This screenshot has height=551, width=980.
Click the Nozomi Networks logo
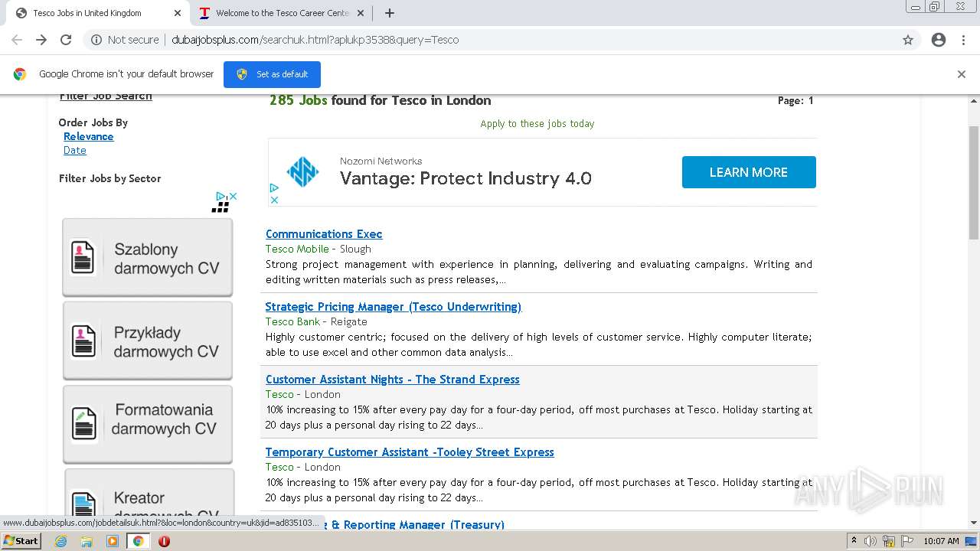(302, 172)
